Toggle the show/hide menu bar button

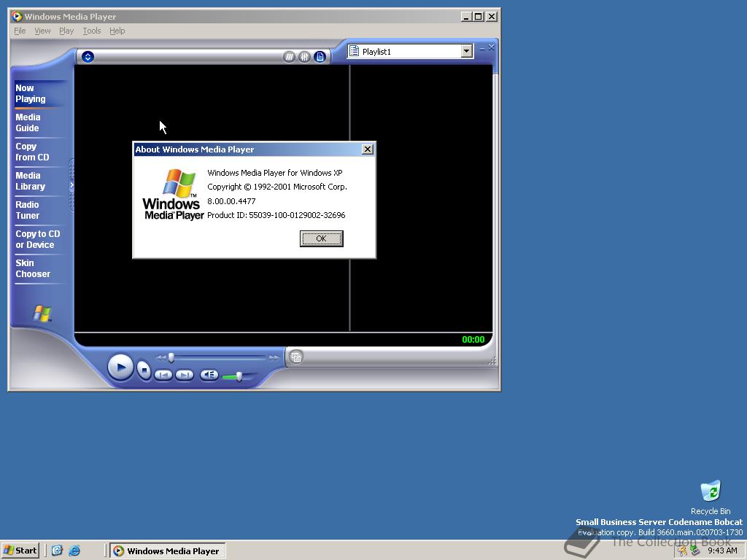(88, 57)
